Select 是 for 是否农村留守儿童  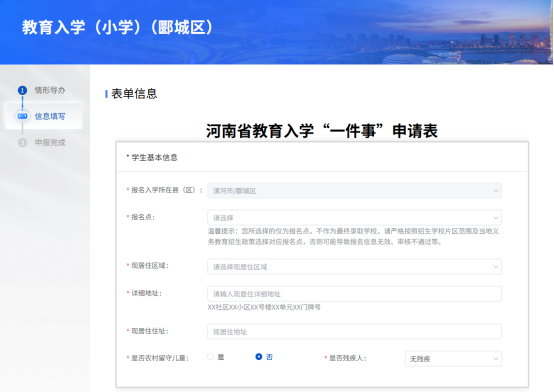211,357
